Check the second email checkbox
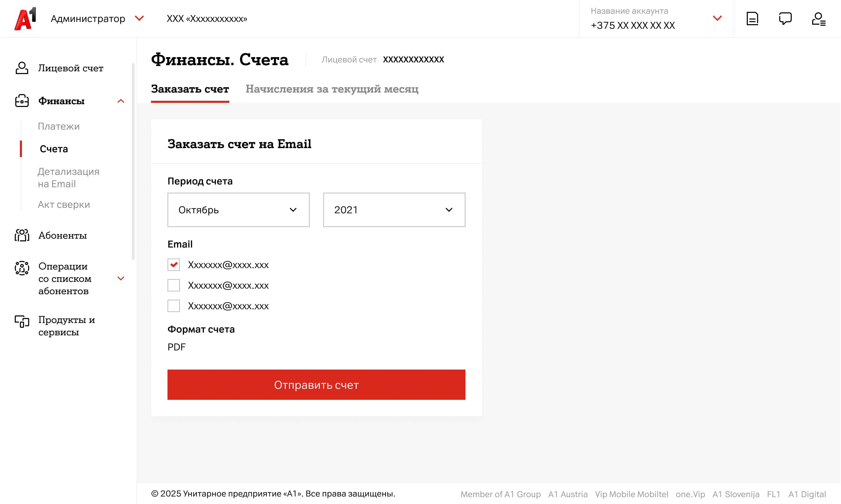The height and width of the screenshot is (504, 841). (174, 285)
